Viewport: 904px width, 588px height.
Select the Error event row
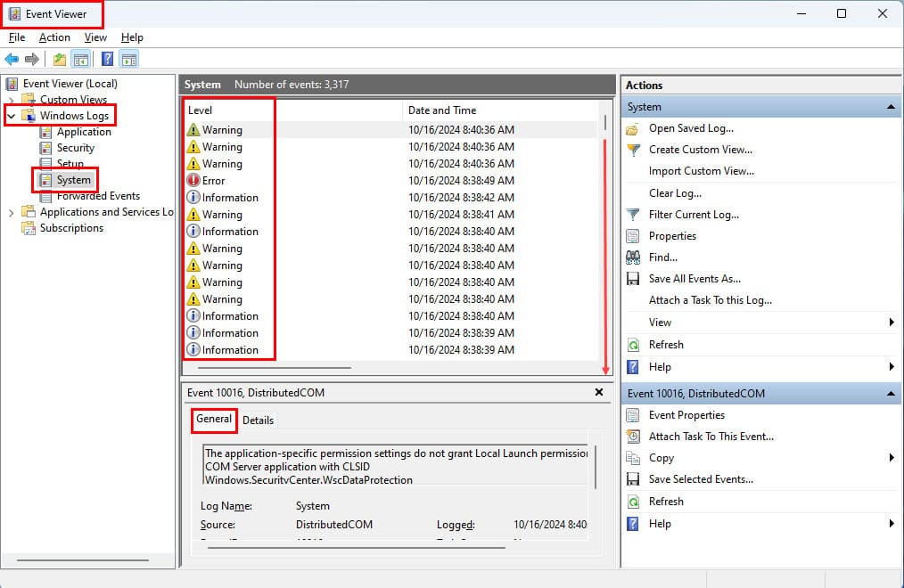point(390,181)
